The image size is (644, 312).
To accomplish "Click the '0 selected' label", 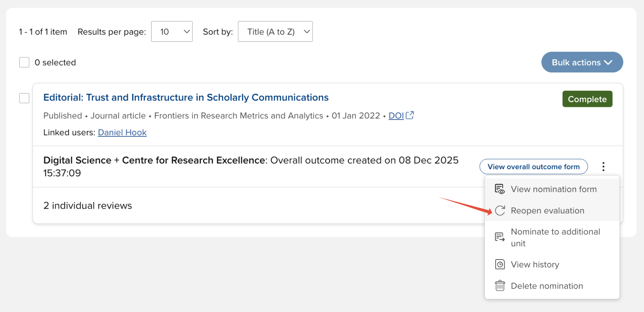I will 55,62.
